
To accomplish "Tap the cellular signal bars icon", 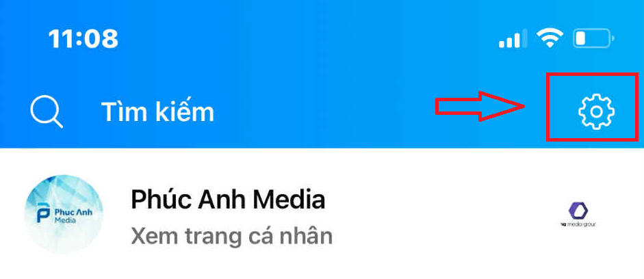I will pos(513,39).
